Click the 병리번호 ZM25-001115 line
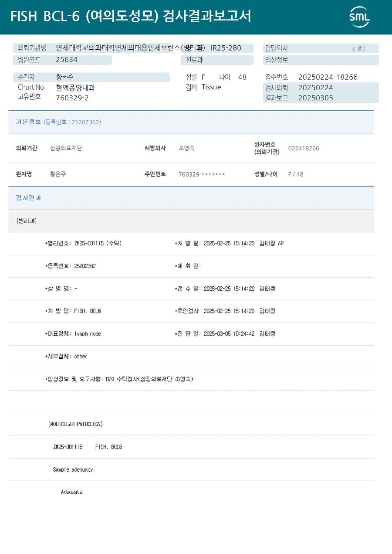 click(x=84, y=243)
